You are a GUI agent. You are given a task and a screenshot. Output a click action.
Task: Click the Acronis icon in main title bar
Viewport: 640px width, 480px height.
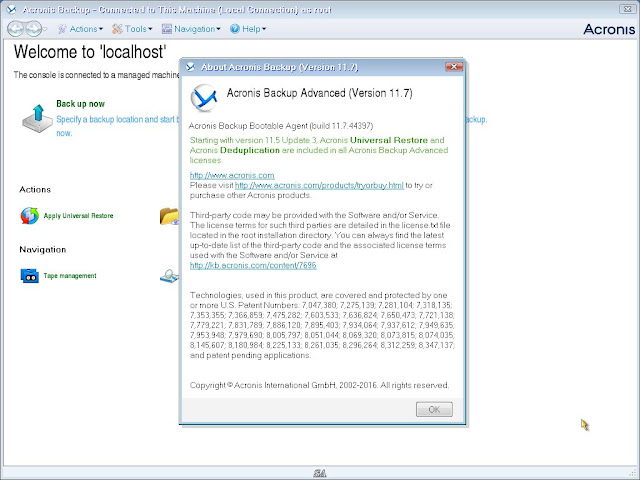tap(12, 9)
